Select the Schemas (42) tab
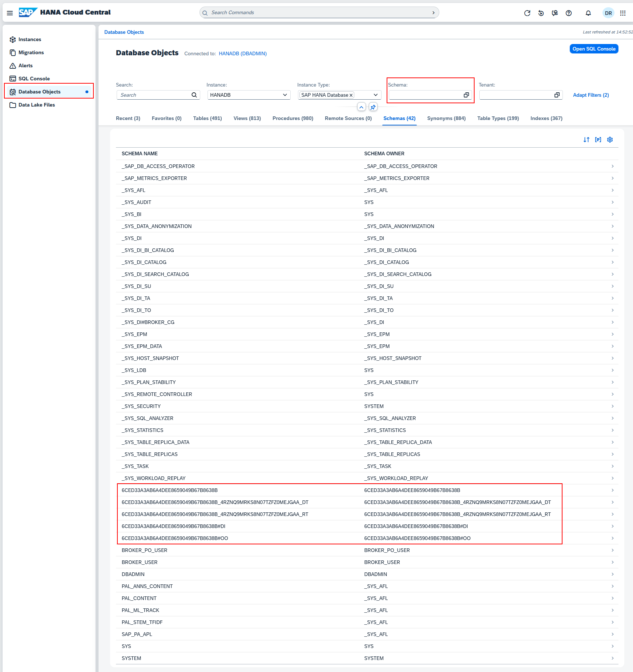Viewport: 633px width, 672px height. pyautogui.click(x=399, y=118)
